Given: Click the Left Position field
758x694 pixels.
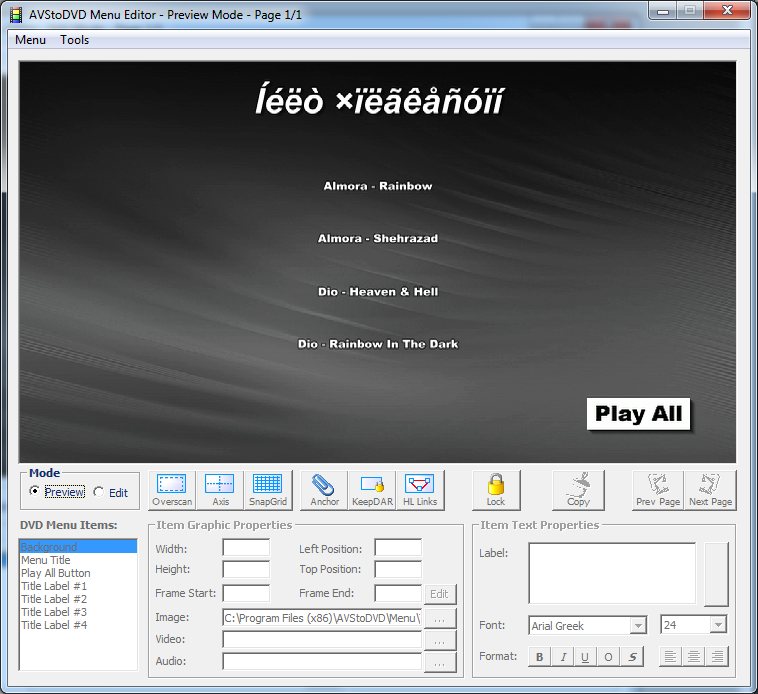Looking at the screenshot, I should pyautogui.click(x=398, y=548).
